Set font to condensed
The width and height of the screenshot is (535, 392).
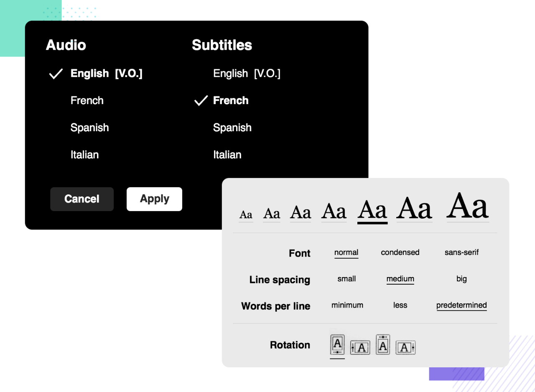[400, 252]
